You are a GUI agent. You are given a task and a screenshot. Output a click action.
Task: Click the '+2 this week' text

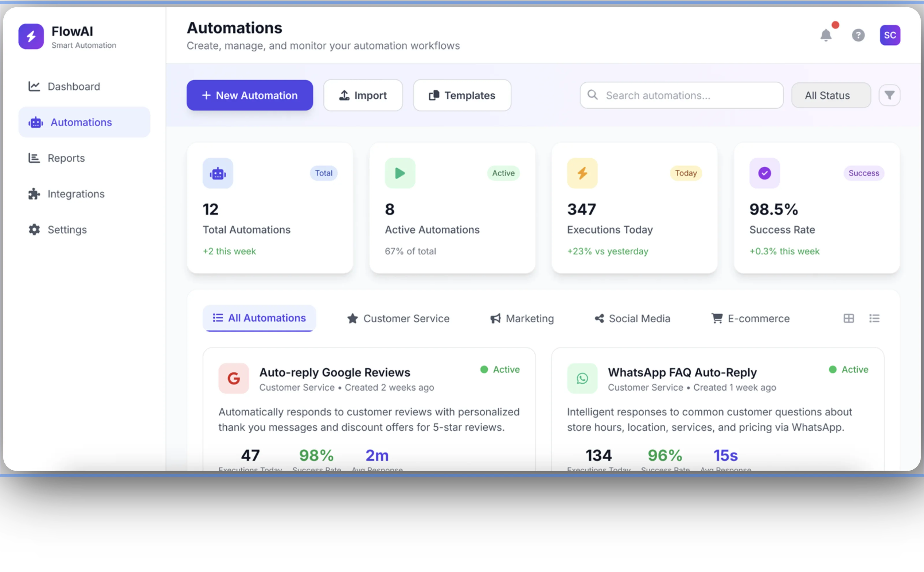point(229,251)
